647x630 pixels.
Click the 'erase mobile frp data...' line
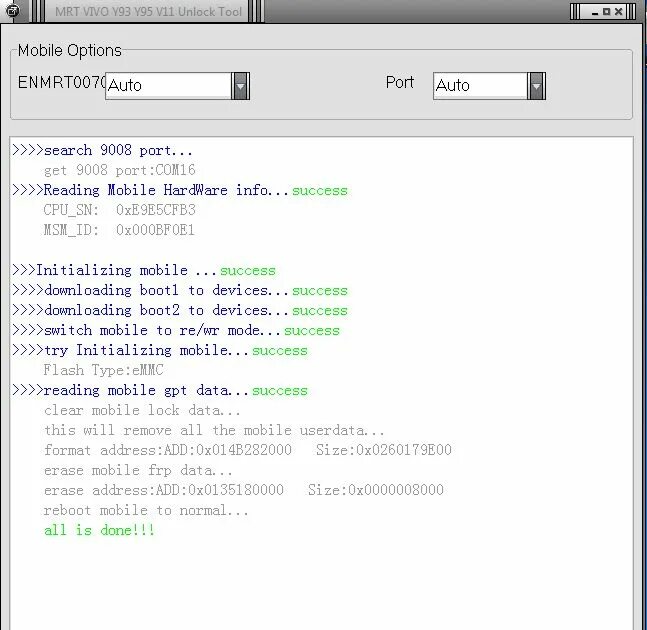pos(138,470)
